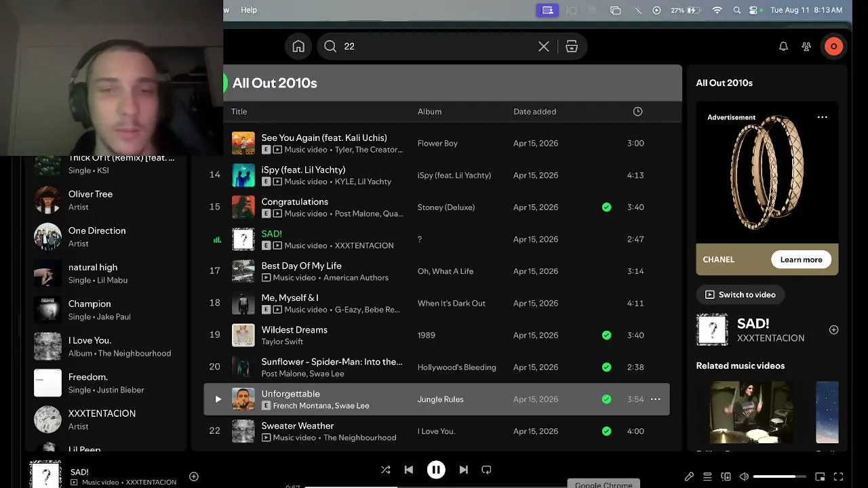Open the date and time in the menu bar
Image resolution: width=868 pixels, height=488 pixels.
point(806,10)
